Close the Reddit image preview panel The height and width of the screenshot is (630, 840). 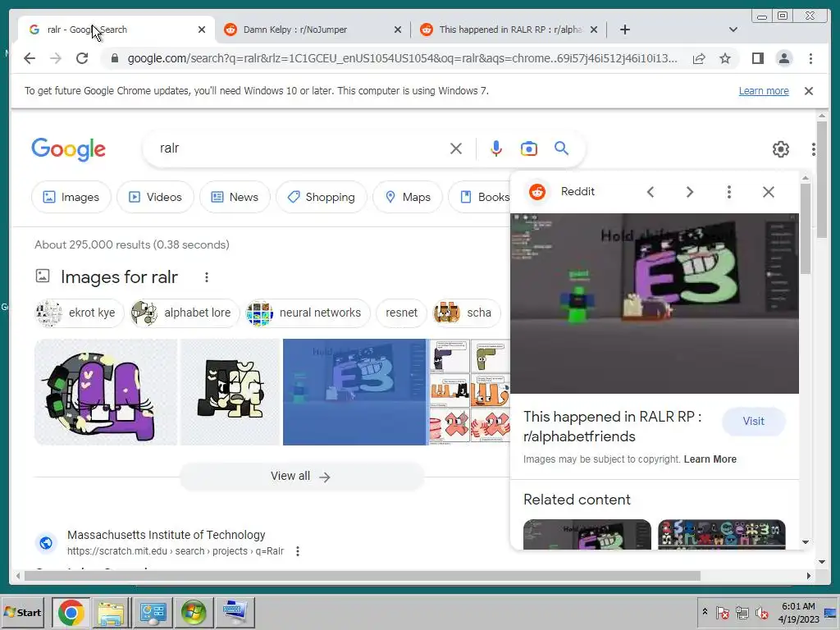tap(768, 192)
